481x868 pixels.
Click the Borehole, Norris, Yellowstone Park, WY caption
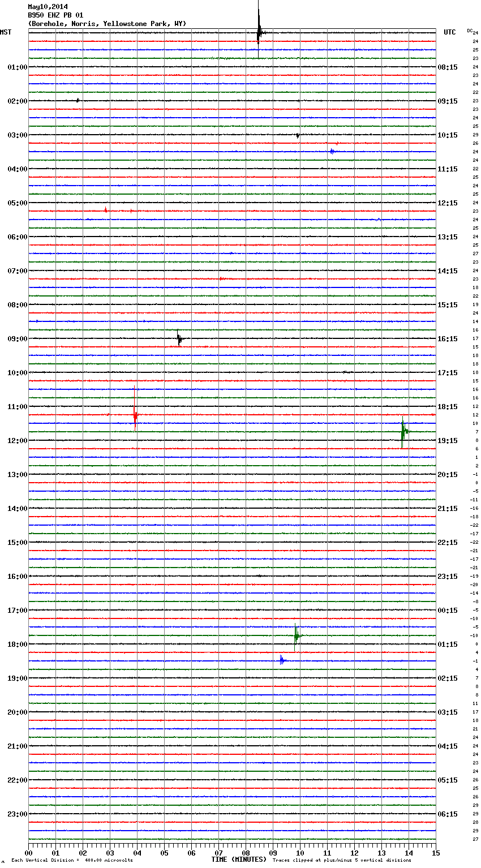coord(107,24)
